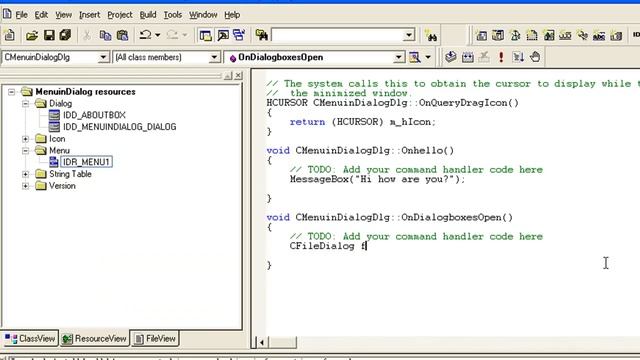
Task: Click into the Find text combo box
Action: [338, 36]
